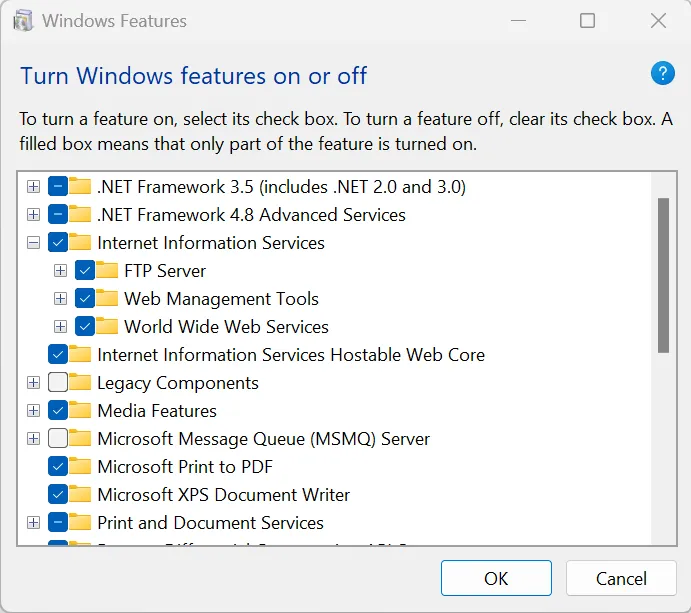
Task: Expand World Wide Web Services
Action: click(60, 327)
